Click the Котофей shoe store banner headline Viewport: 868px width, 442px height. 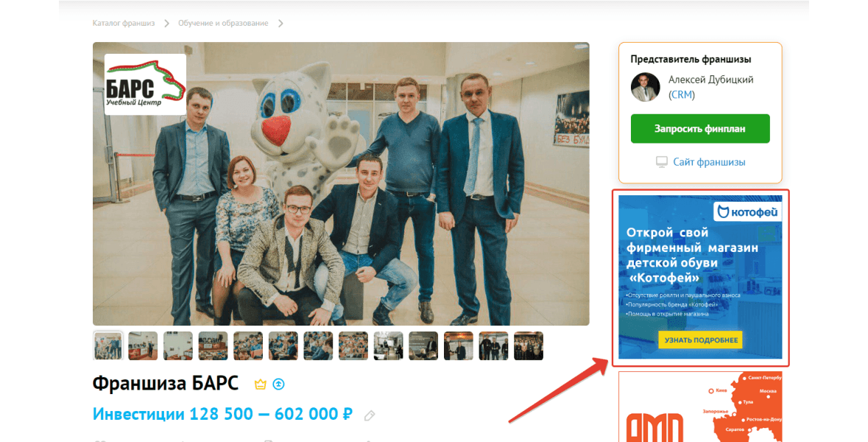(693, 256)
